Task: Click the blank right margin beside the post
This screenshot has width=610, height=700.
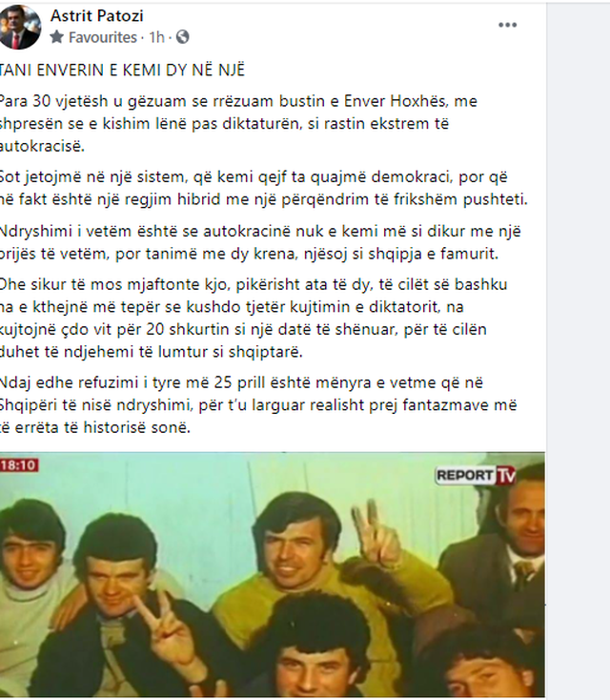Action: [579, 350]
